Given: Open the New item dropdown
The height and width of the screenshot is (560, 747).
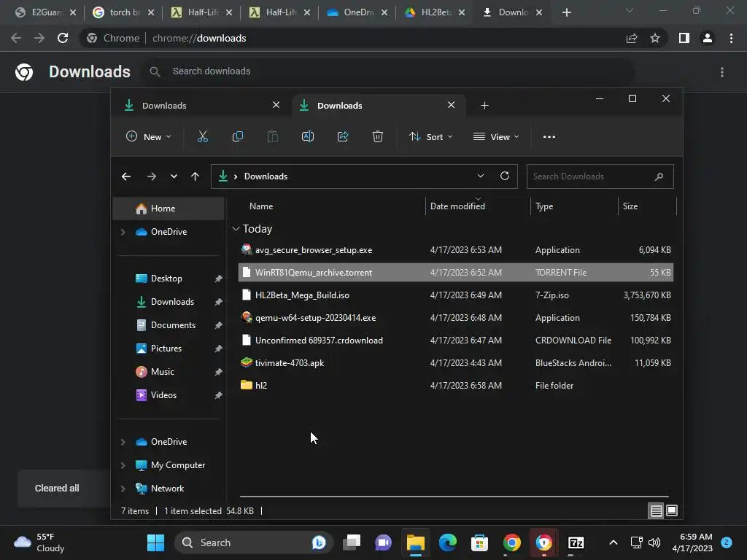Looking at the screenshot, I should [x=148, y=136].
